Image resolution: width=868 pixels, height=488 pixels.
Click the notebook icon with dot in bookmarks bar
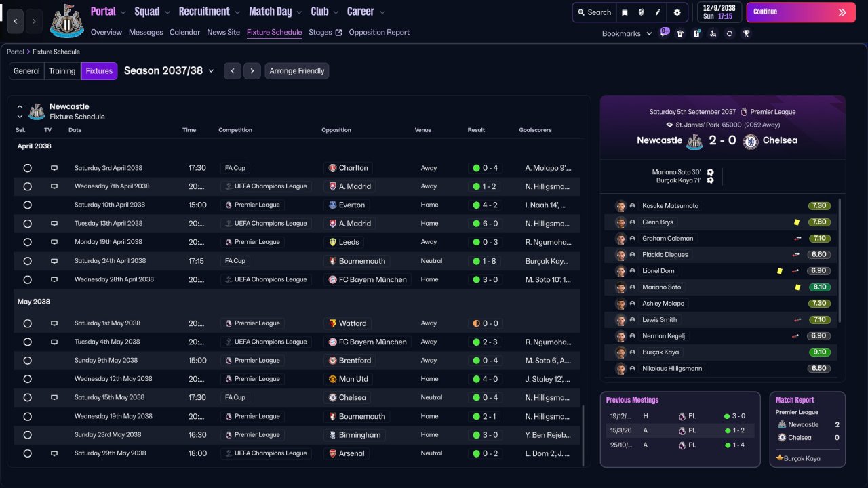tap(696, 33)
